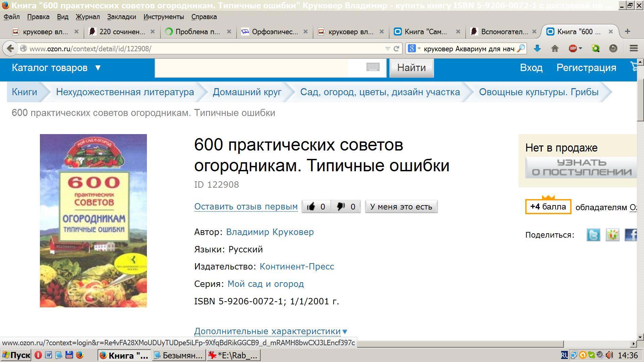Share the book on Twitter

pos(593,235)
